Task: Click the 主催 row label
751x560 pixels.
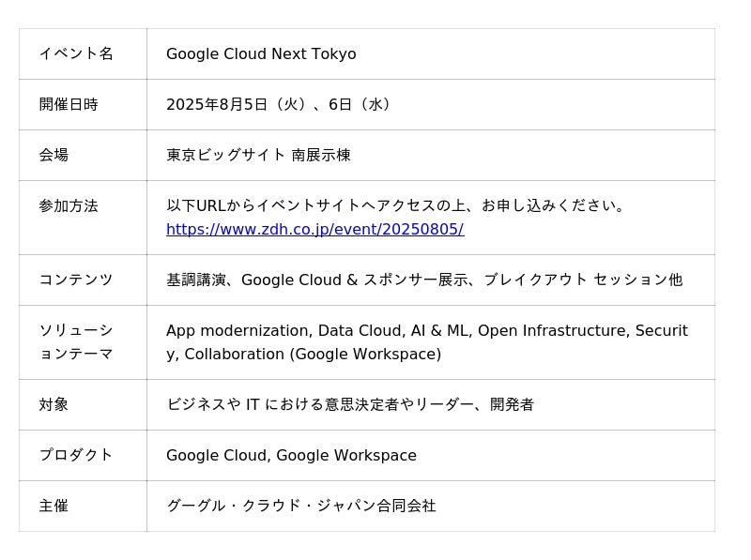Action: click(x=54, y=506)
